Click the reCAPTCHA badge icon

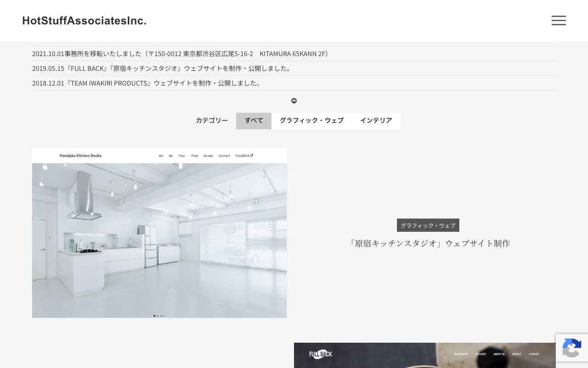pos(572,348)
